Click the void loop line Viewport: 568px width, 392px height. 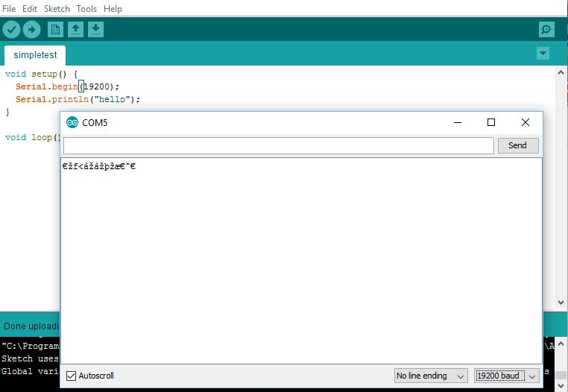(x=32, y=137)
